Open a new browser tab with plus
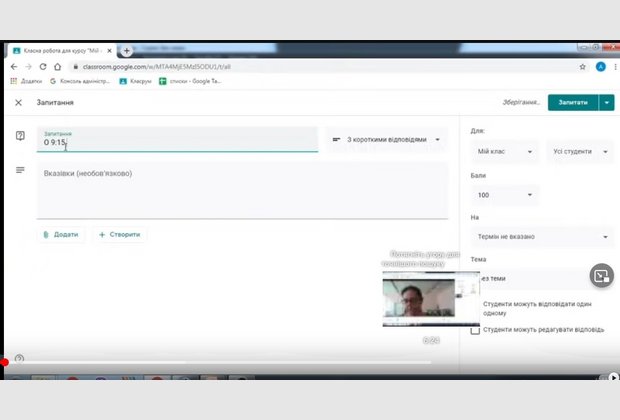 click(127, 51)
